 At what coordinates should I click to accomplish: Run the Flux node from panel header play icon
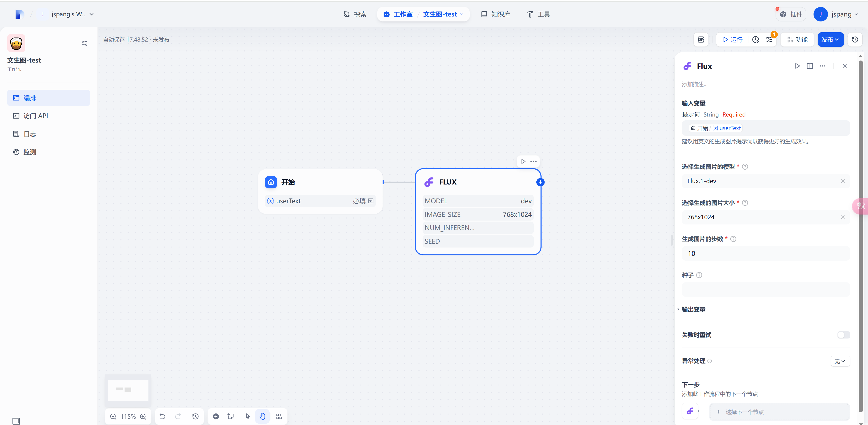[x=797, y=66]
